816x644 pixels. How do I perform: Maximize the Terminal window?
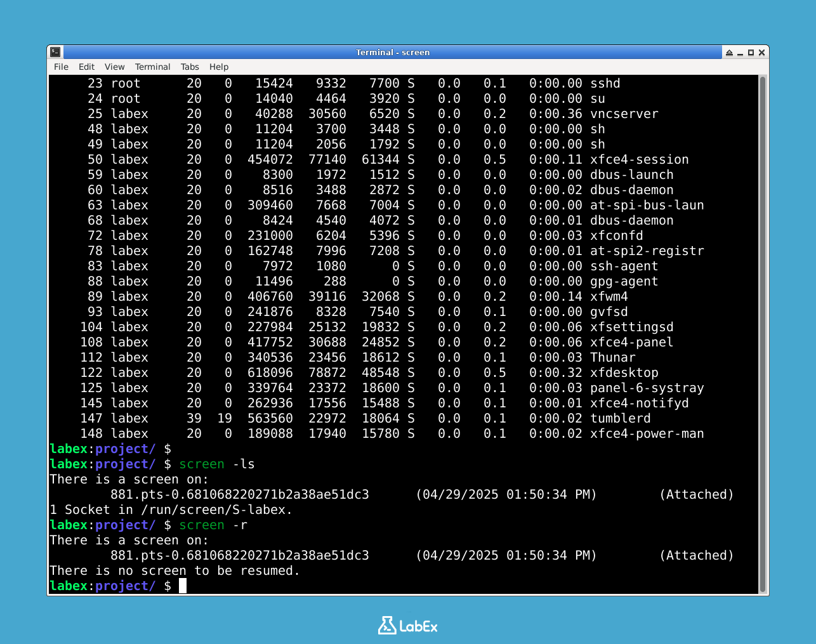pyautogui.click(x=751, y=53)
